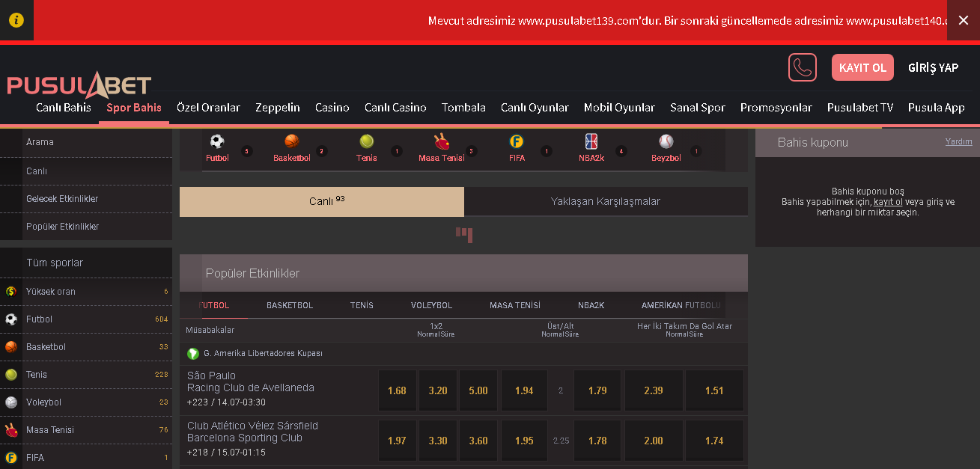This screenshot has height=469, width=980.
Task: Open Özel Oranlar menu item
Action: click(x=208, y=108)
